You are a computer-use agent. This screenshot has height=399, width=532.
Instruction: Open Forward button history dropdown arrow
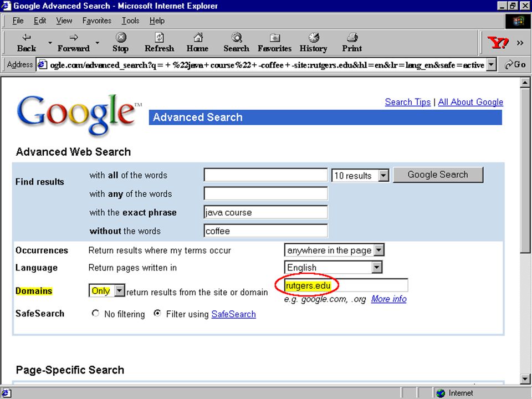click(x=97, y=43)
